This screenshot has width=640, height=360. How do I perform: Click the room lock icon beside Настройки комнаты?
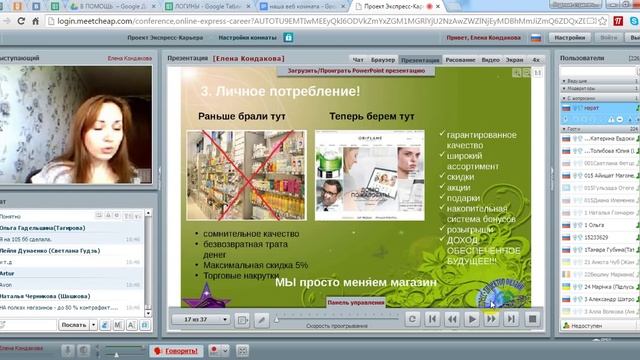click(288, 38)
